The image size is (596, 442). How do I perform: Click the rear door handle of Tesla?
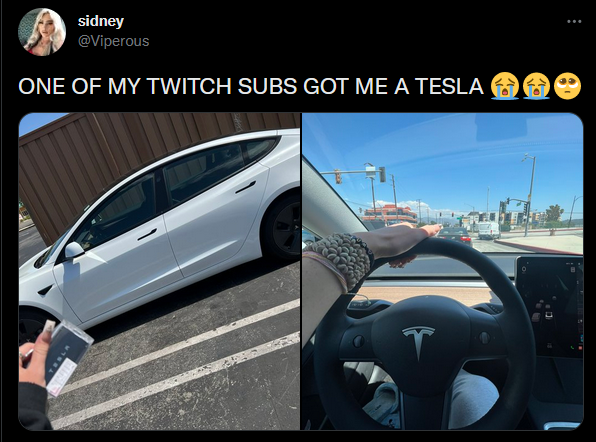[x=245, y=187]
